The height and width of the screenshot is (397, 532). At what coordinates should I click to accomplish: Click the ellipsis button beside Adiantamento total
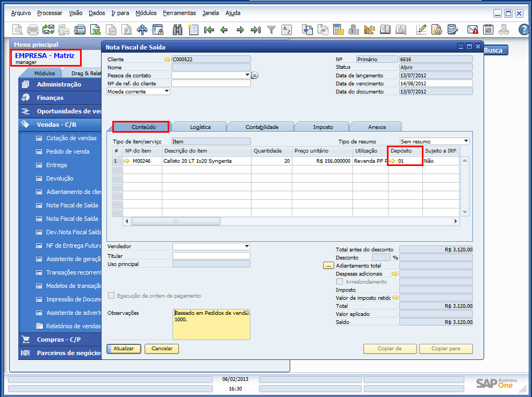tap(328, 266)
